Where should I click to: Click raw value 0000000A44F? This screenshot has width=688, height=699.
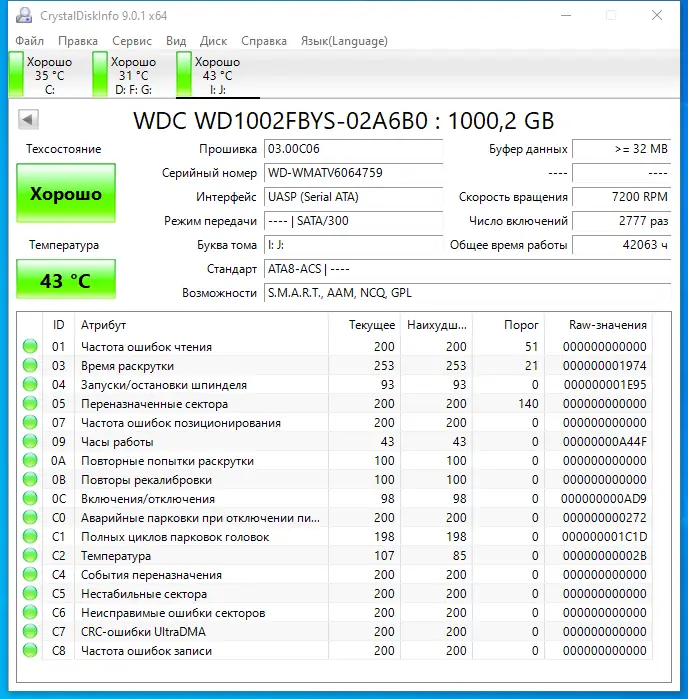605,442
